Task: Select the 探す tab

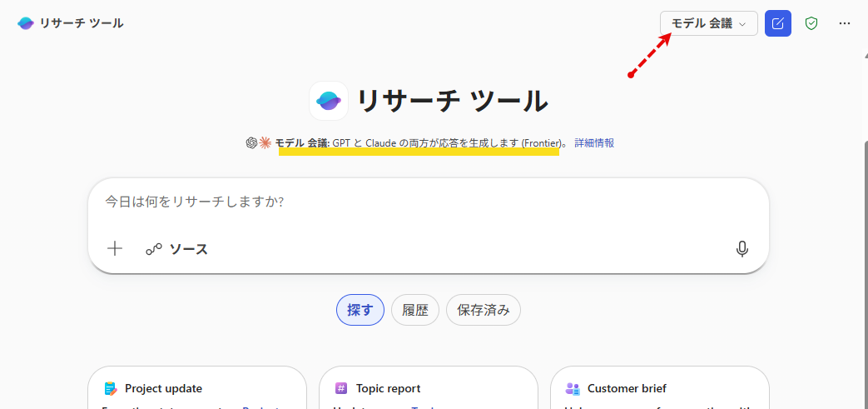Action: 360,310
